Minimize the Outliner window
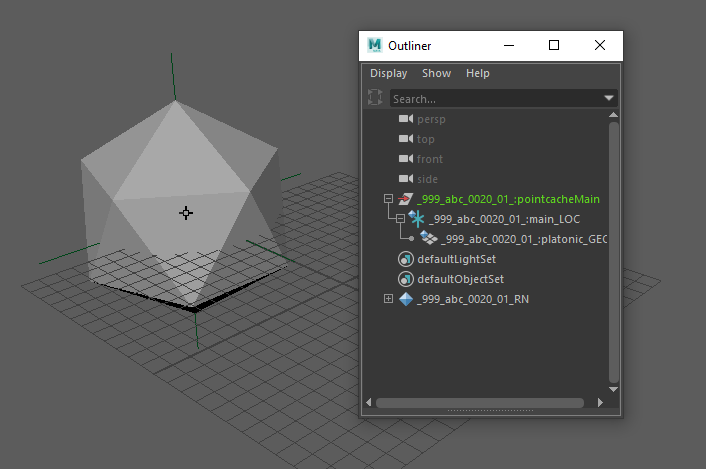 509,45
